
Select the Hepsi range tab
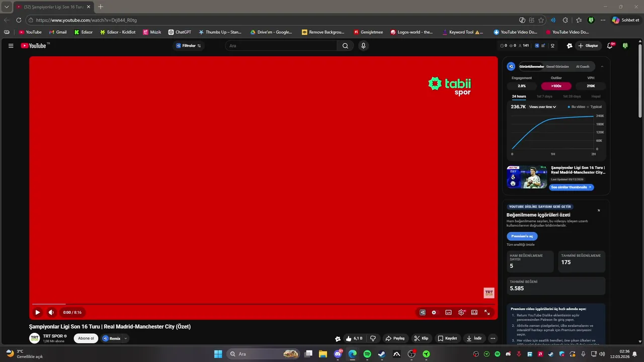pos(596,96)
